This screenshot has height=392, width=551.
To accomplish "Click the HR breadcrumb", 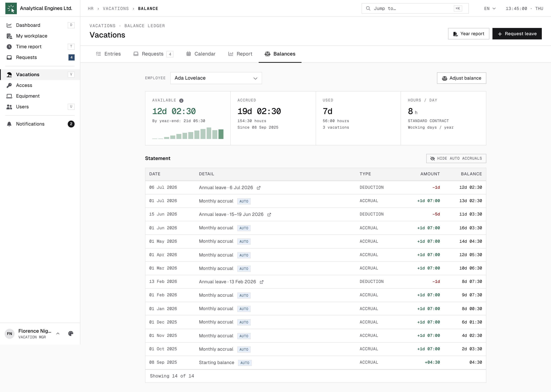I will [91, 8].
